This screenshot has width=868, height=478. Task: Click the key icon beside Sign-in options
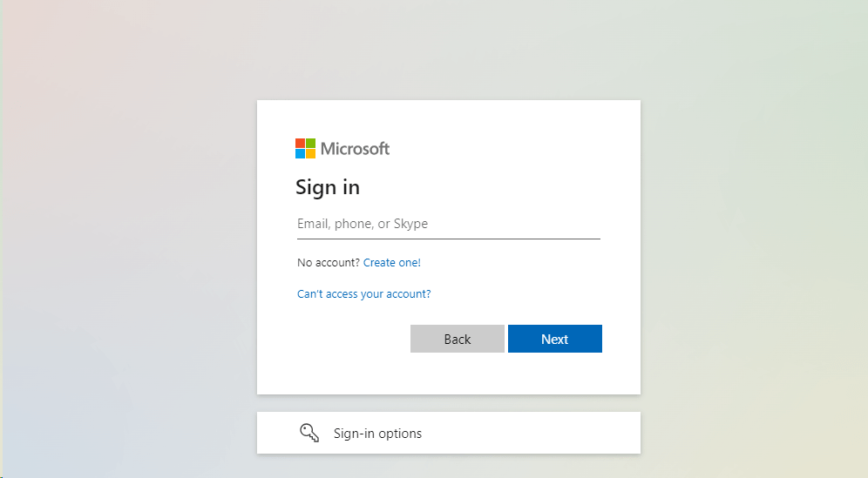pos(309,433)
